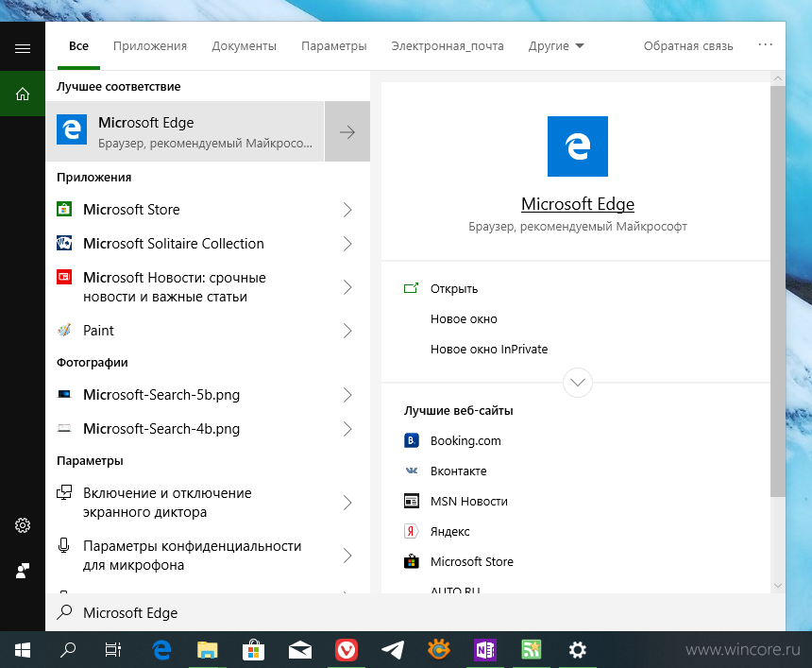Screen dimensions: 812x668
Task: Open Booking.com from top websites
Action: (465, 441)
